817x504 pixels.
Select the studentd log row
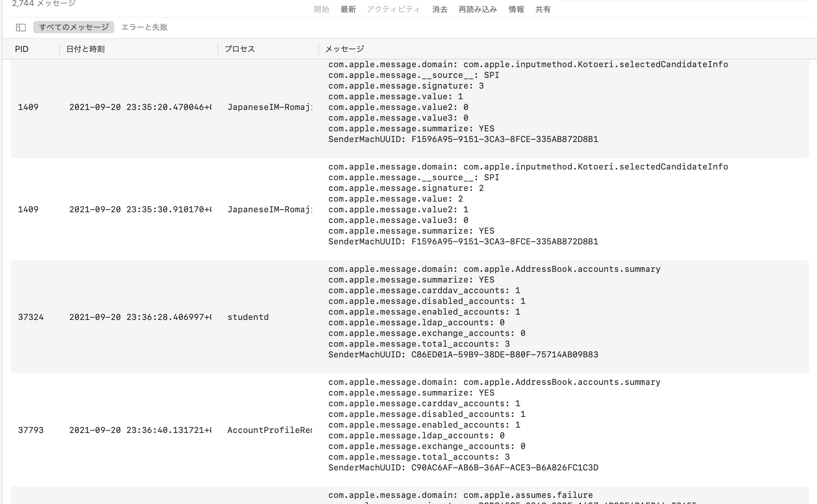pos(248,317)
